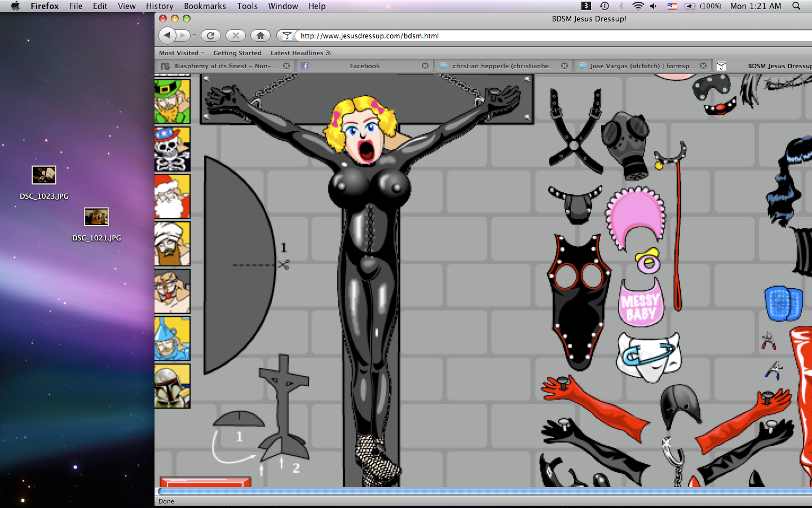Select the Santa Claus character thumbnail
This screenshot has width=812, height=508.
tap(172, 196)
